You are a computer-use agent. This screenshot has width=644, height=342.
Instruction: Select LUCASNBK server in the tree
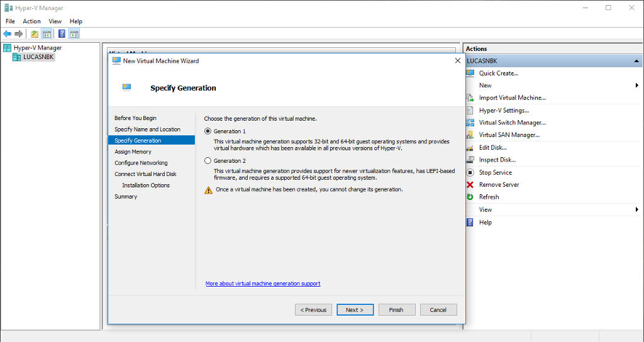pyautogui.click(x=38, y=57)
